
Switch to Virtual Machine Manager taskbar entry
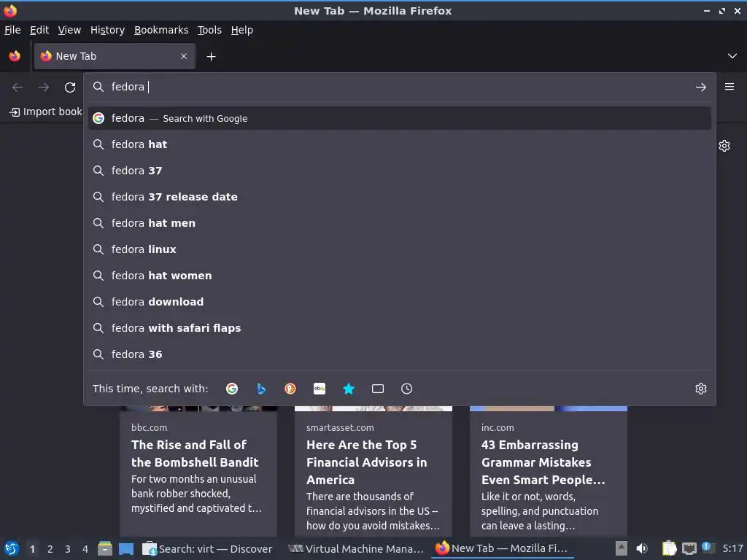point(356,548)
